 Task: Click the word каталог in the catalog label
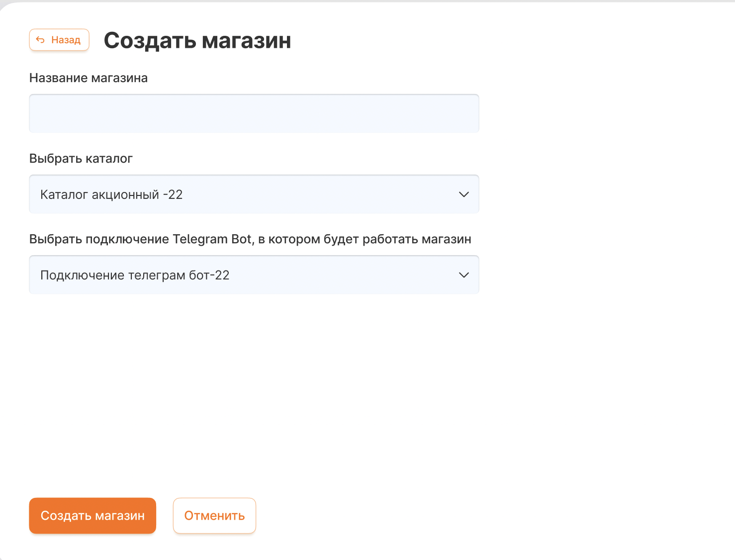point(108,159)
